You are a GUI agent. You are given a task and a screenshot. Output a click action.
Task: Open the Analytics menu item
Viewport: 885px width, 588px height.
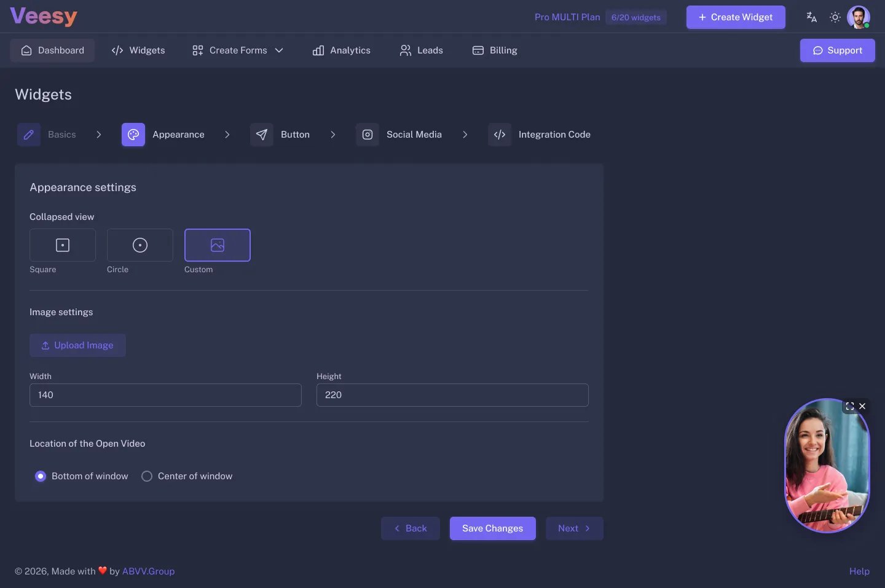342,50
